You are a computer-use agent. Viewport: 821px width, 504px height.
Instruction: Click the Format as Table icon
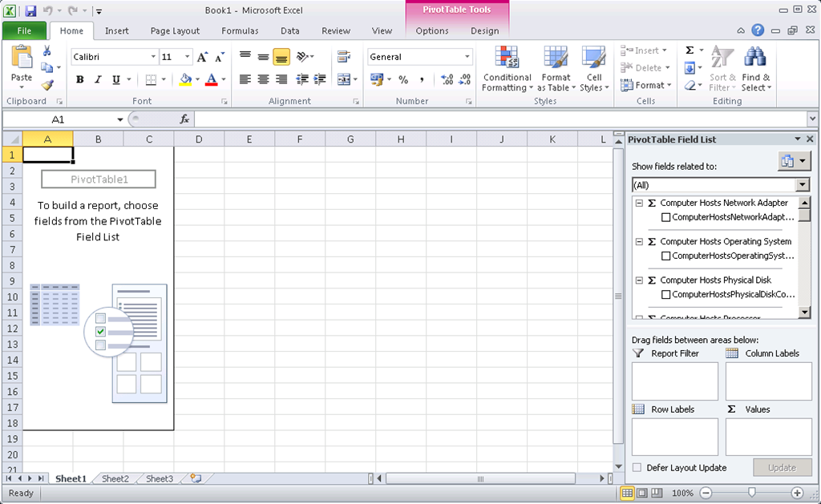[x=555, y=59]
